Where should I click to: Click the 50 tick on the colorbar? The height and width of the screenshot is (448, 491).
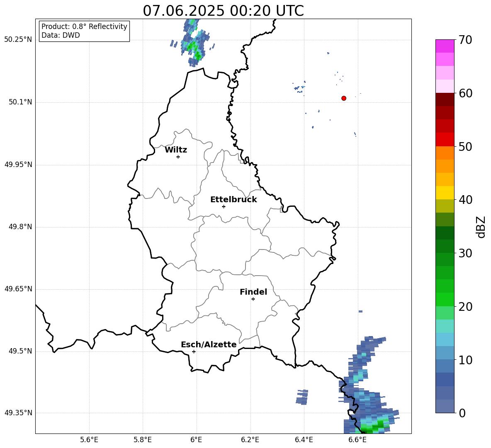[465, 146]
